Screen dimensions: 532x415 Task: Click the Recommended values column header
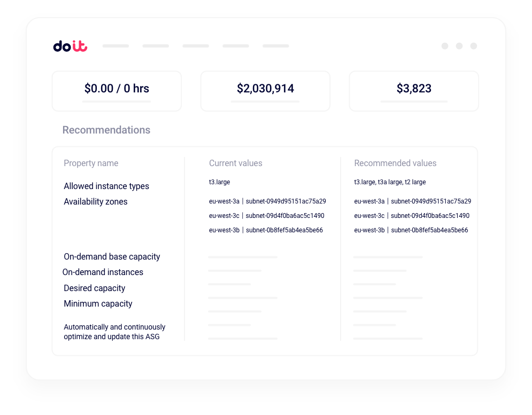pos(395,163)
